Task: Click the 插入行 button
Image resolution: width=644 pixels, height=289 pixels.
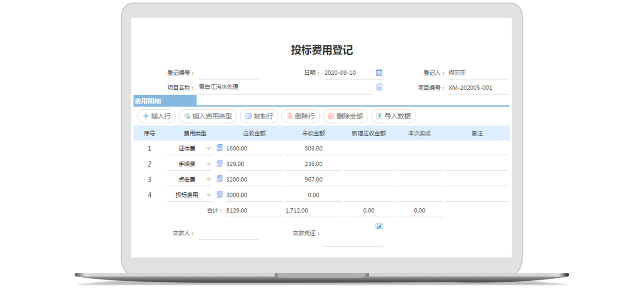Action: point(156,116)
